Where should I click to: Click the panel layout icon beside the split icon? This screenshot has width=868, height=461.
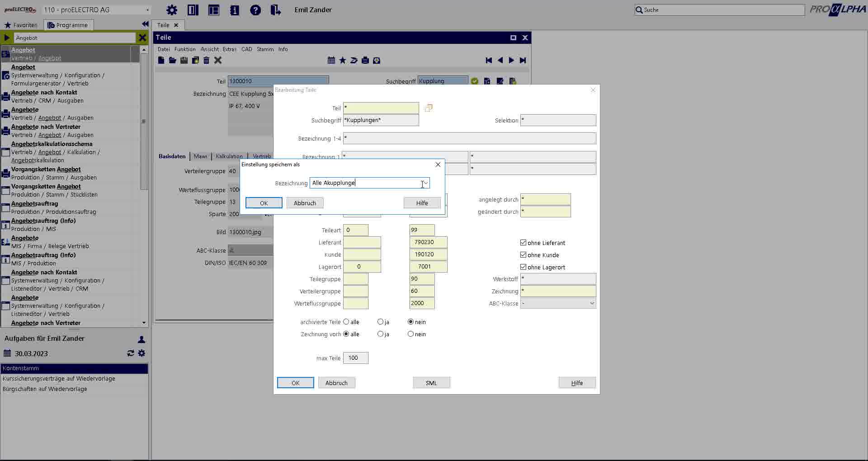coord(214,10)
